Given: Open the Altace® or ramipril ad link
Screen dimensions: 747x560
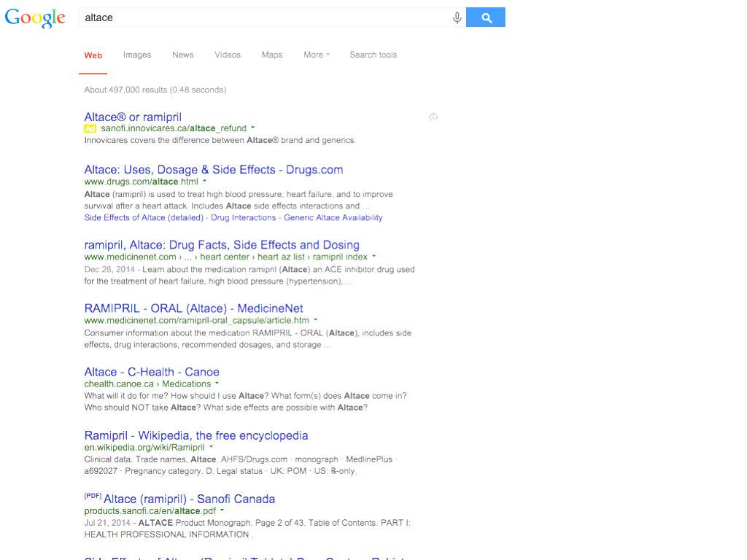Looking at the screenshot, I should [133, 117].
